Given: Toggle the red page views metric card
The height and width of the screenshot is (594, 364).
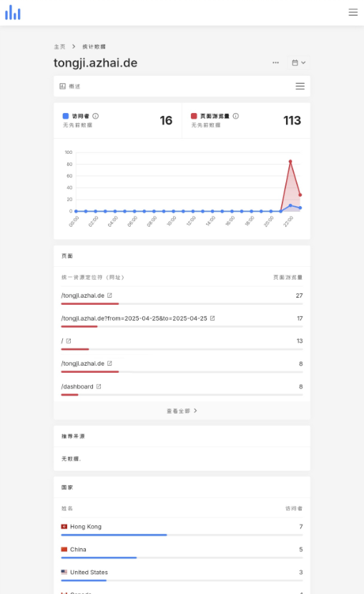Looking at the screenshot, I should point(246,120).
